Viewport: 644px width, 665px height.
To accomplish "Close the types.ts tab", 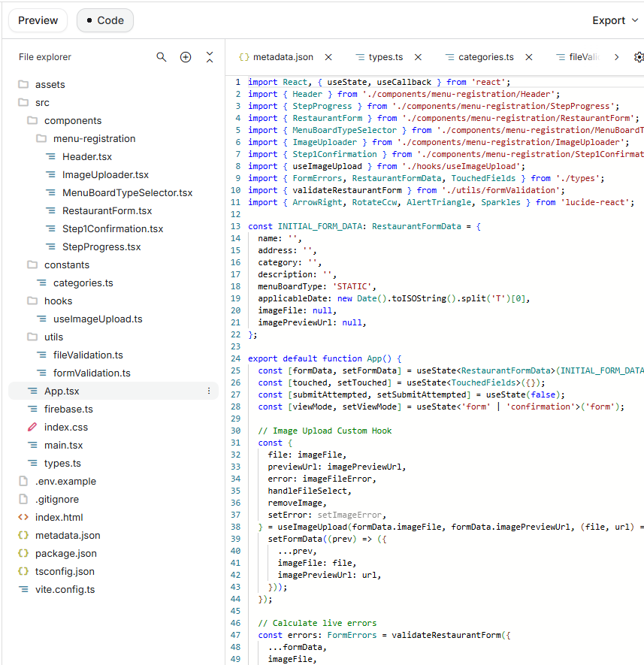I will click(418, 57).
